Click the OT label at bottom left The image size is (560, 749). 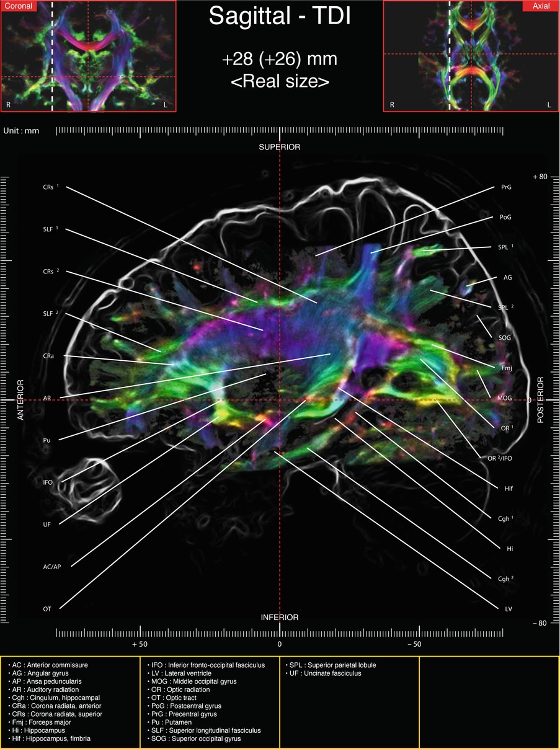[x=47, y=609]
